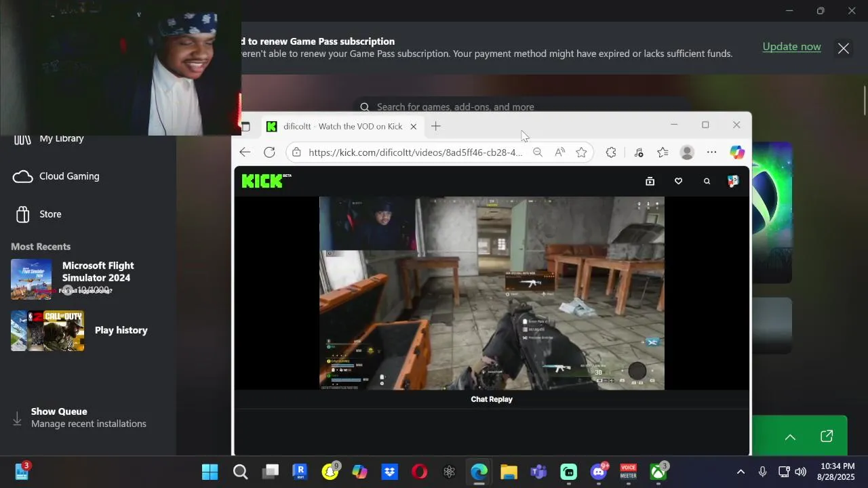Viewport: 868px width, 488px height.
Task: Open Edge settings and more menu
Action: (711, 152)
